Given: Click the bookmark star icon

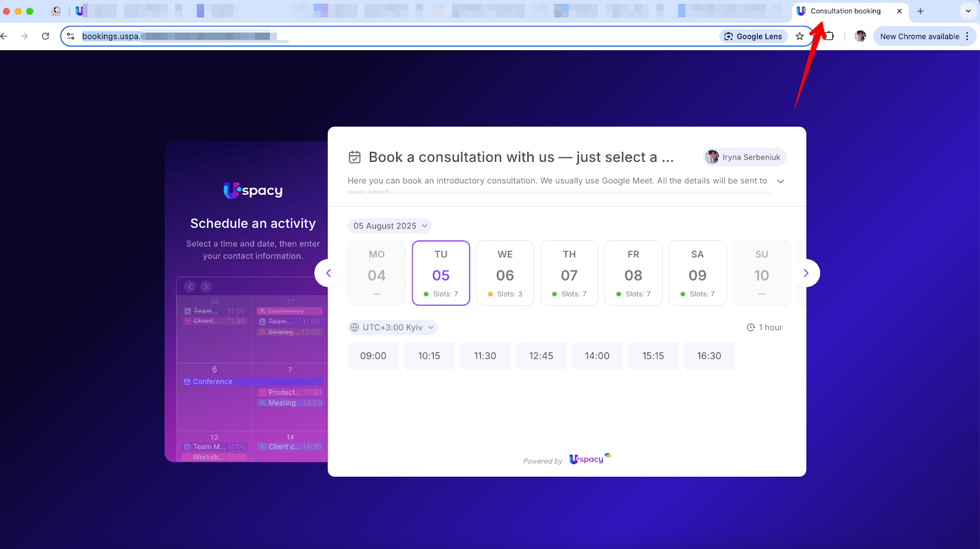Looking at the screenshot, I should [799, 36].
